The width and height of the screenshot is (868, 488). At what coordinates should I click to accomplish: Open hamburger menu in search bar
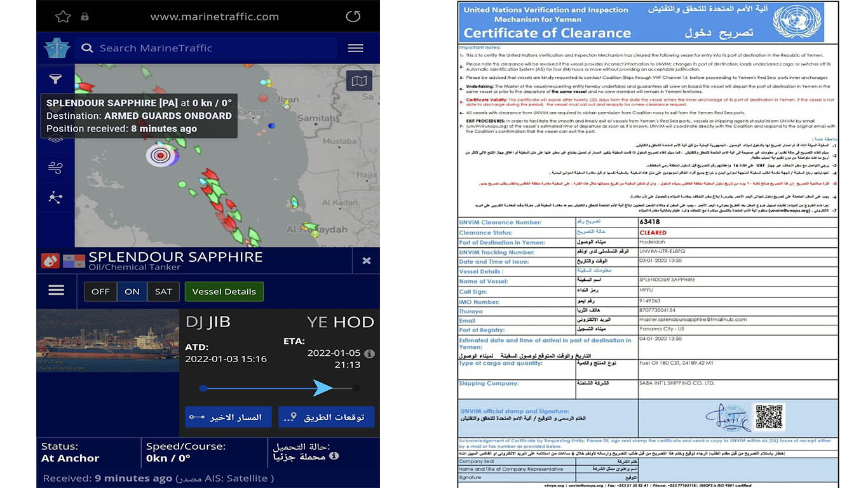click(x=356, y=48)
